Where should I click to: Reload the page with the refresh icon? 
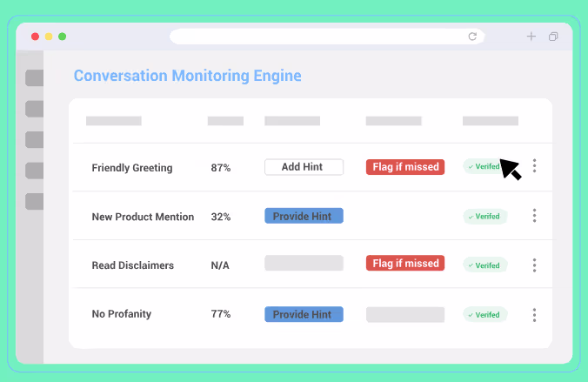(x=472, y=37)
